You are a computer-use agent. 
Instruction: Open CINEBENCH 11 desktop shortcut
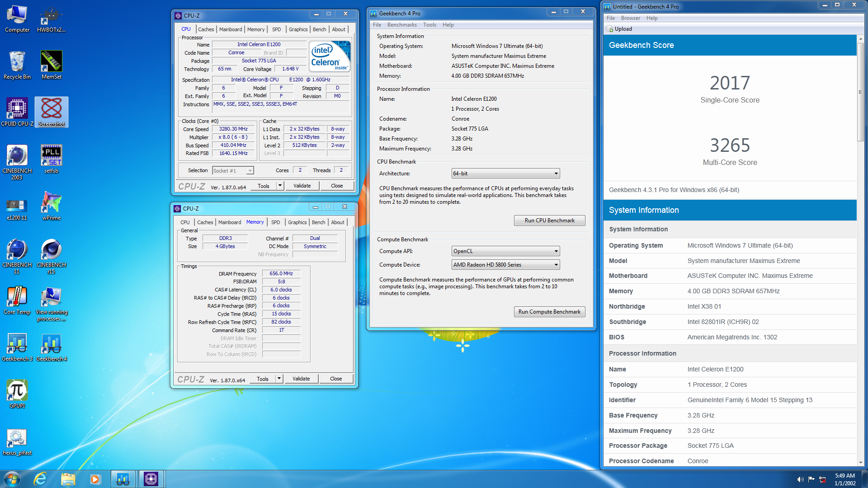click(17, 256)
